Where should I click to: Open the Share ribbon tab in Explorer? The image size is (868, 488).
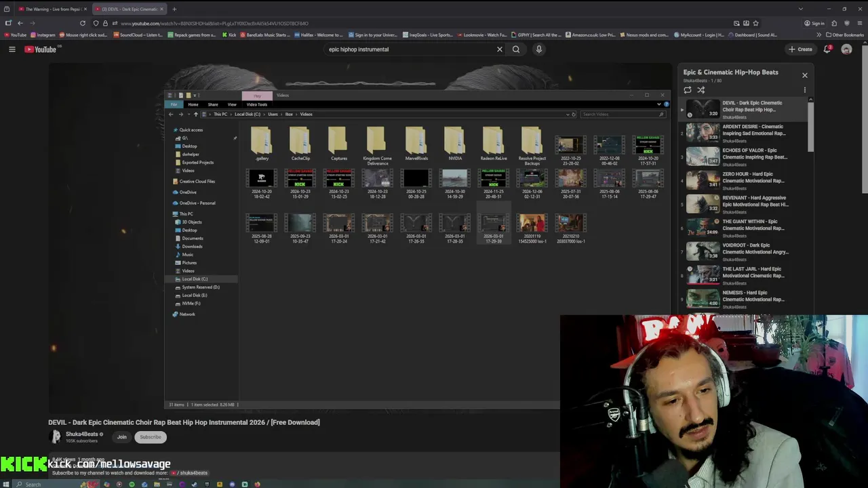click(x=213, y=104)
